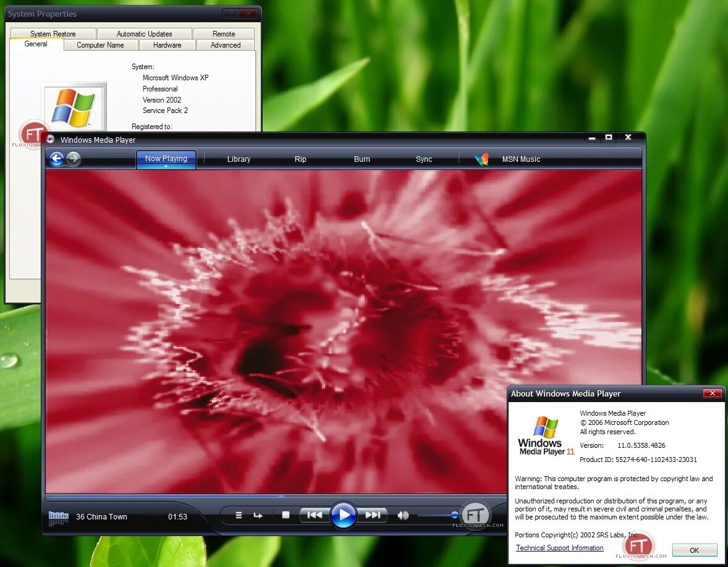Click the grey forward arrow in Media Player
This screenshot has width=728, height=567.
(x=74, y=159)
